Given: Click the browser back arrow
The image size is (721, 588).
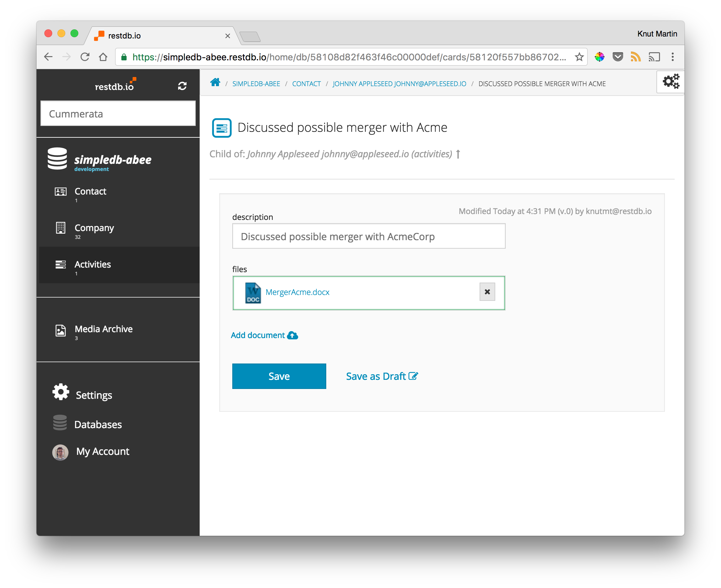Looking at the screenshot, I should (x=48, y=56).
